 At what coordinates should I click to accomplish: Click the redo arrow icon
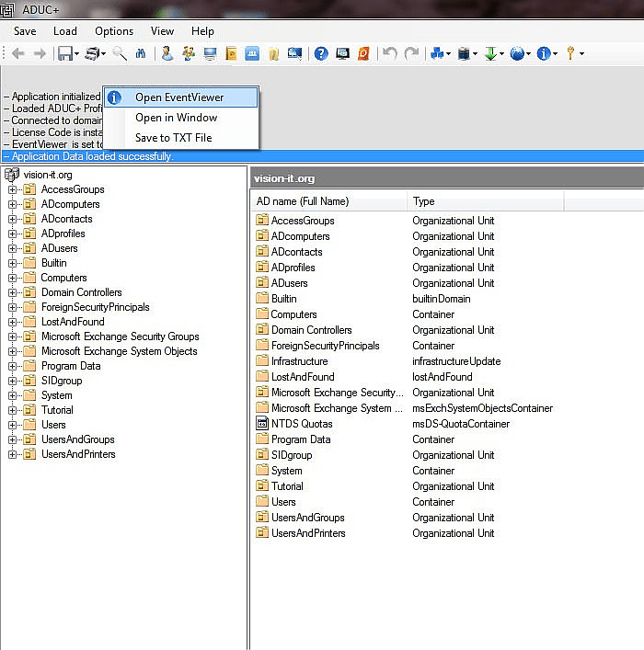[411, 53]
